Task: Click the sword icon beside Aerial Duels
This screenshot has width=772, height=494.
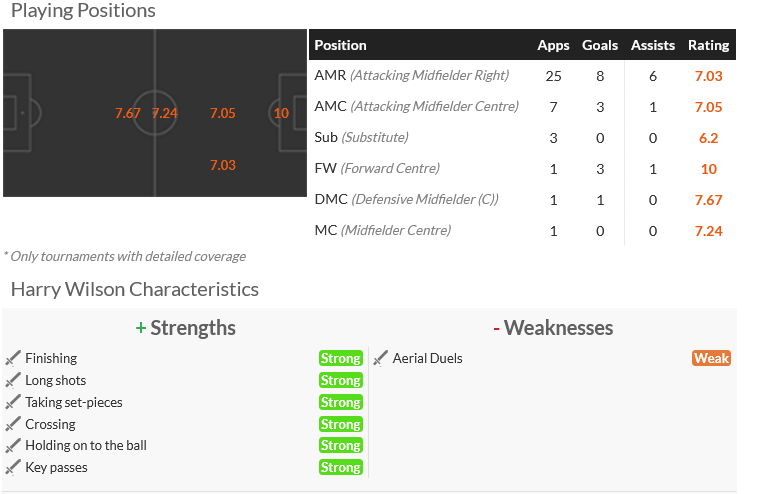Action: [x=381, y=358]
